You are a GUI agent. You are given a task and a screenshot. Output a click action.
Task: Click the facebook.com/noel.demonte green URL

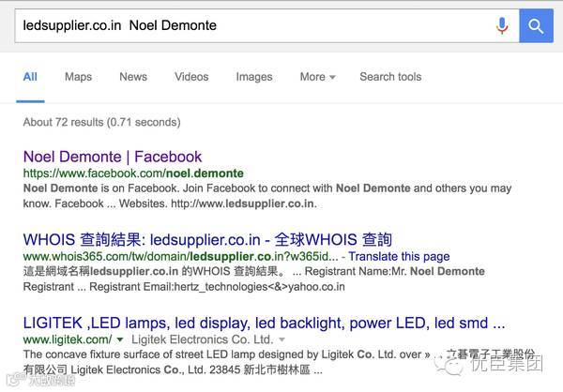[x=132, y=173]
